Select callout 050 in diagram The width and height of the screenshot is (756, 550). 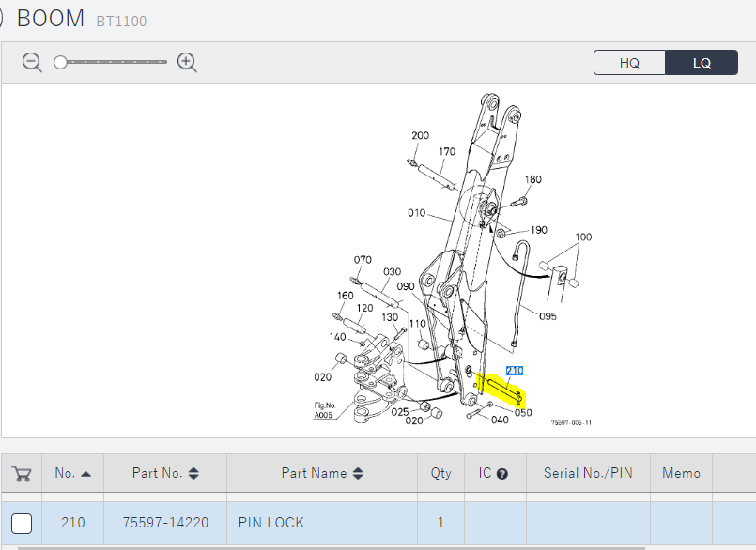tap(523, 412)
